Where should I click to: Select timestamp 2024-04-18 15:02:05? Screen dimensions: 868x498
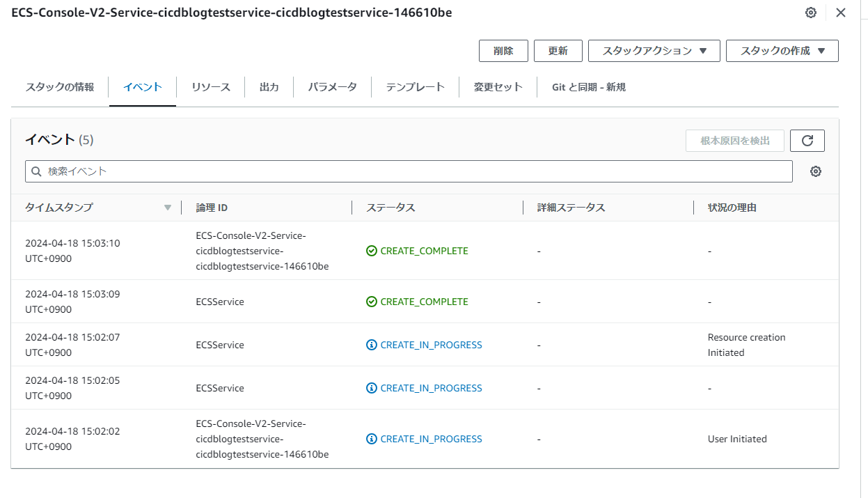tap(72, 388)
